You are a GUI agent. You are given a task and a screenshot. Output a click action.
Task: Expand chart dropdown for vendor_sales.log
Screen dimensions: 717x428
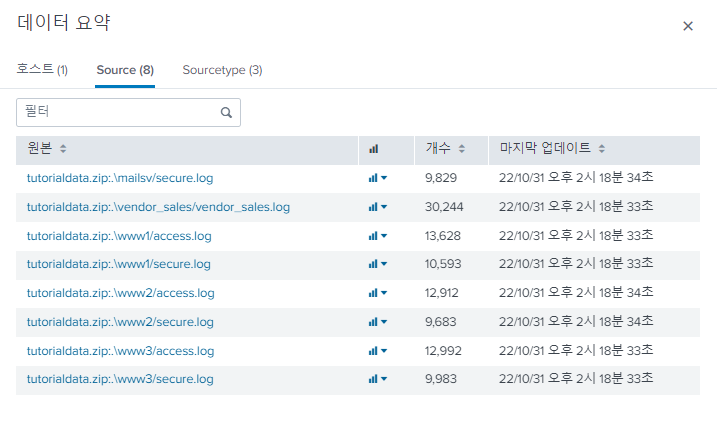378,207
